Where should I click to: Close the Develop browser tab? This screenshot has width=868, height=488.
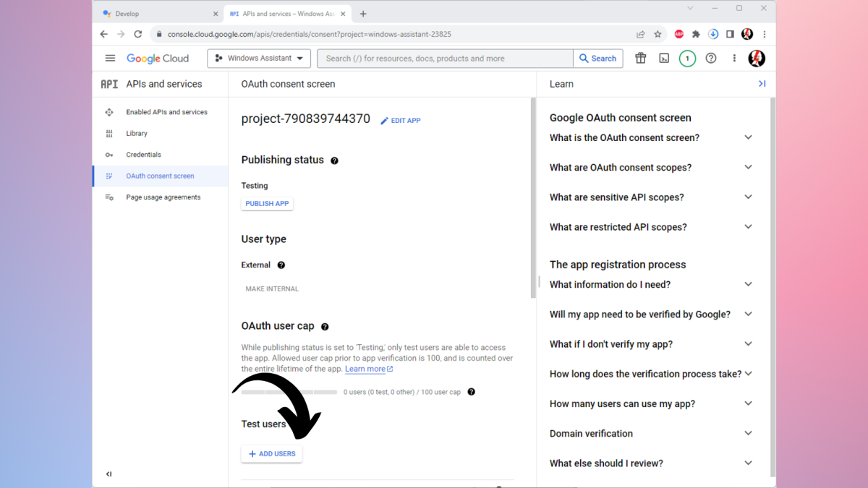216,14
